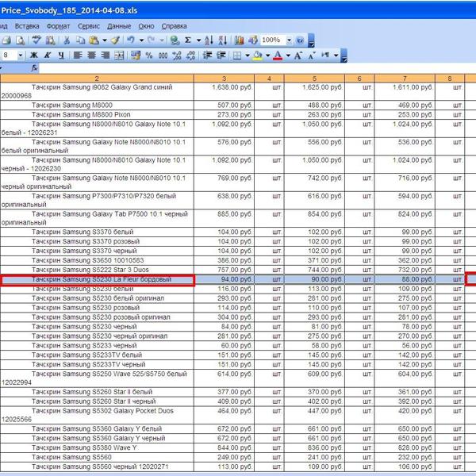
Task: Sort ascending with the A-Z icon
Action: 209,40
